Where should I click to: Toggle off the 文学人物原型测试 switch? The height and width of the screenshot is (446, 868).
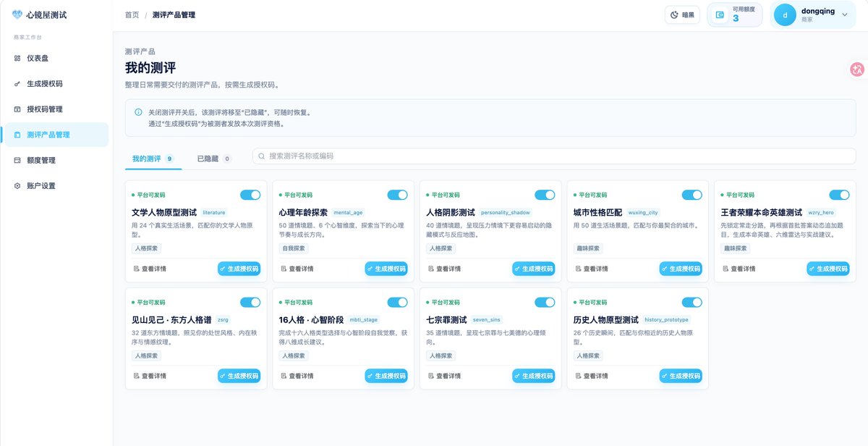[250, 195]
